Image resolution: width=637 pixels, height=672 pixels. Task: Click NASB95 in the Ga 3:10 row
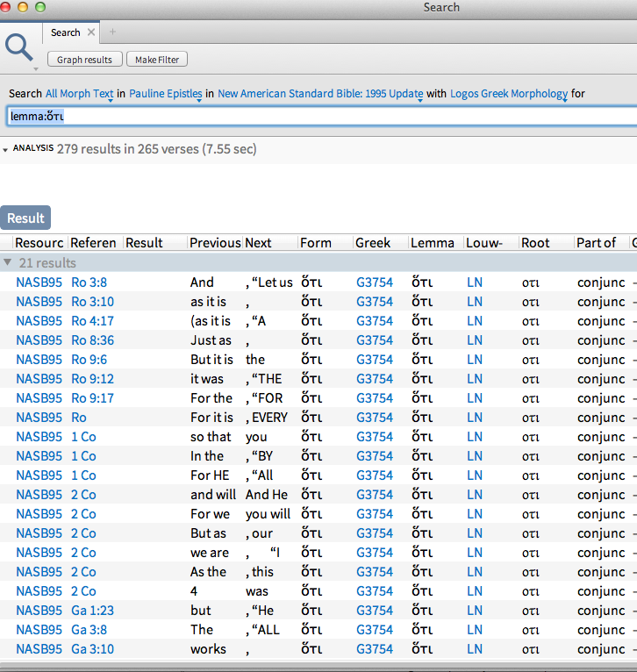pos(39,649)
